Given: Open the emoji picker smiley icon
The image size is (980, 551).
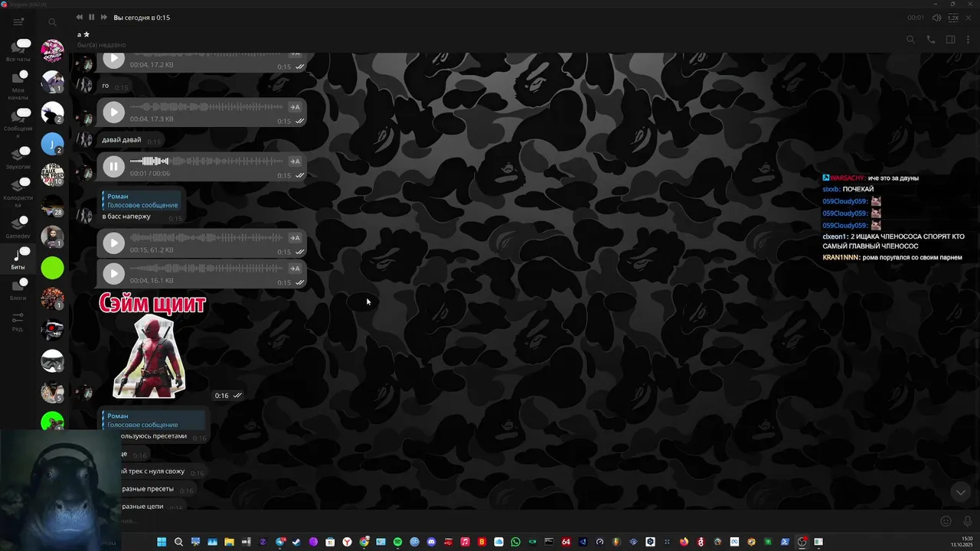Looking at the screenshot, I should tap(946, 521).
